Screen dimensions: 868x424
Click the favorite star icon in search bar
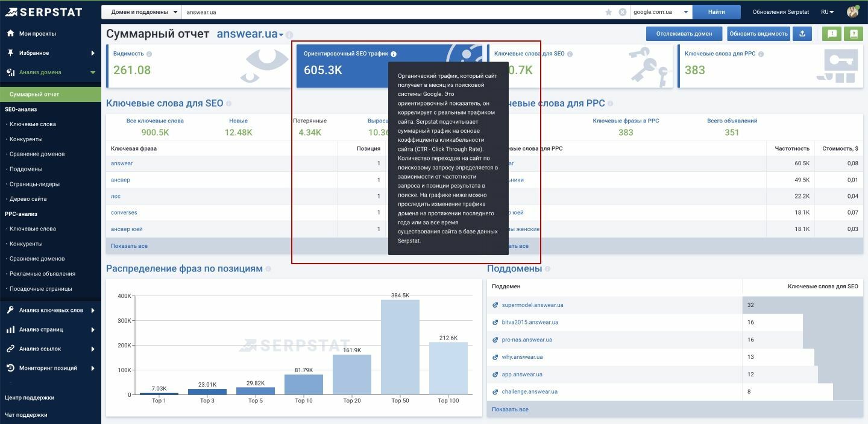point(609,12)
